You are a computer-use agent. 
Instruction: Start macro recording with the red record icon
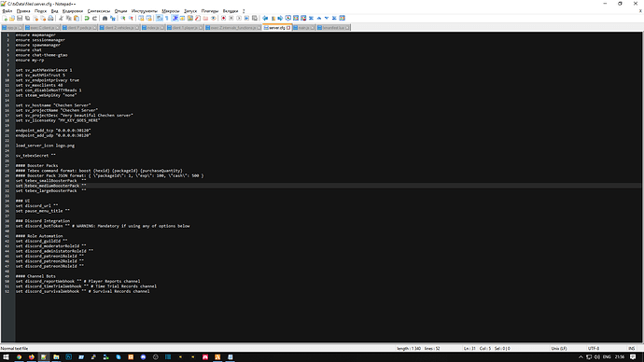tap(223, 18)
